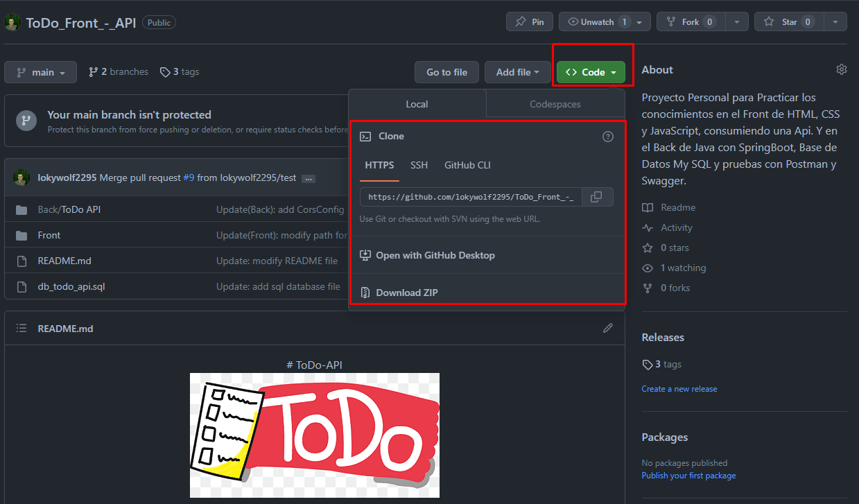The height and width of the screenshot is (504, 859).
Task: Open commit 'Update: add sql database file'
Action: tap(278, 286)
